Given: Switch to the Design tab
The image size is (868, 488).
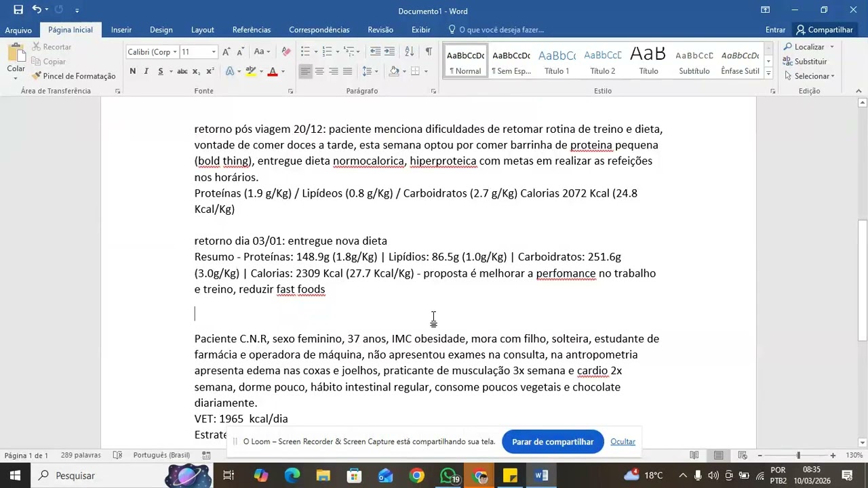Looking at the screenshot, I should [161, 30].
